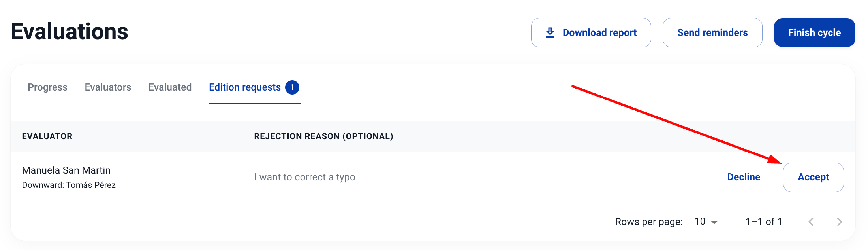Image resolution: width=868 pixels, height=250 pixels.
Task: Switch to the Progress tab
Action: point(47,87)
